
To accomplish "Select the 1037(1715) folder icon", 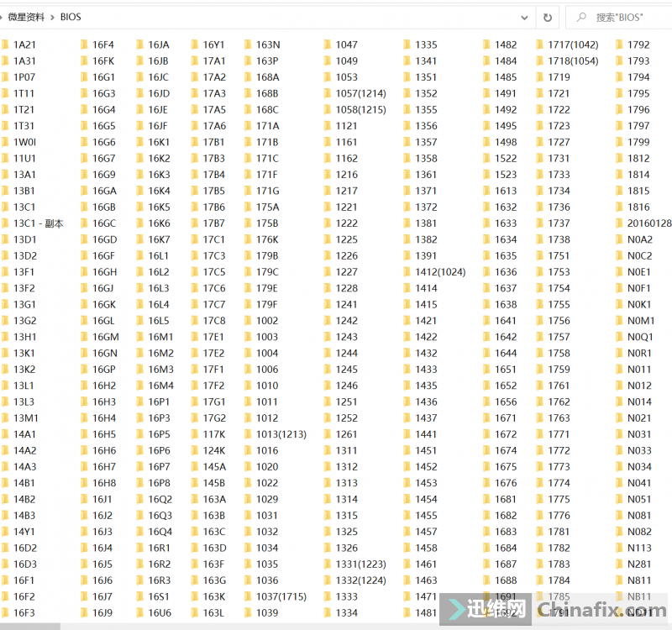I will (248, 596).
